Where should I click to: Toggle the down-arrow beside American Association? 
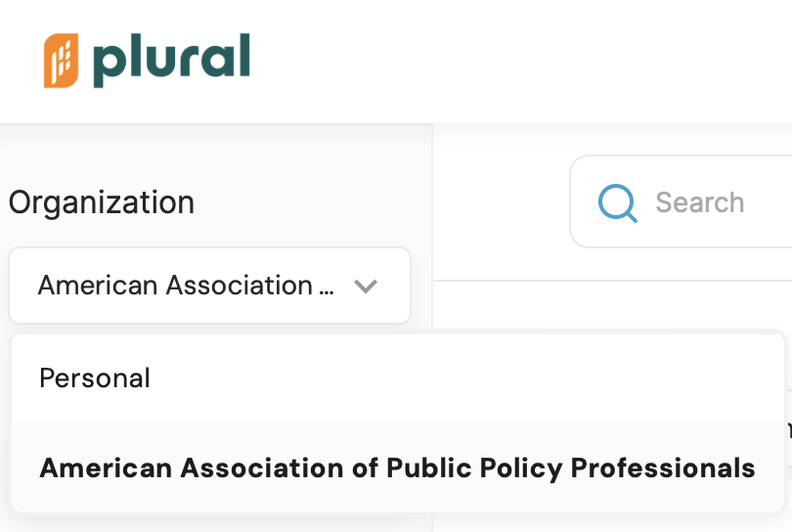coord(366,287)
